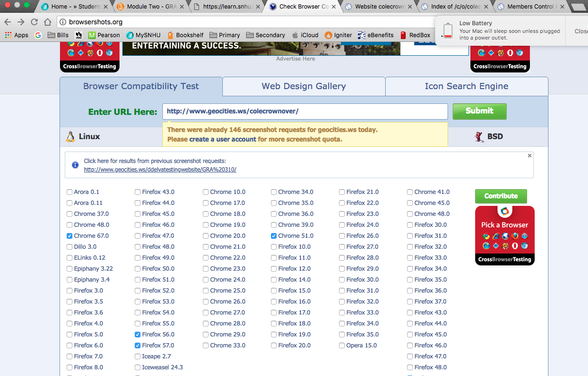Open the Bookshelf bookmark
The image size is (588, 376).
185,35
